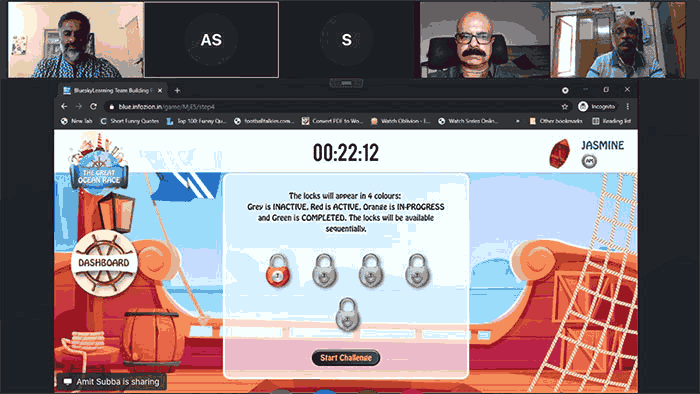Switch to the BlueskyLearning Team Building tab
This screenshot has height=394, width=700.
[x=112, y=91]
